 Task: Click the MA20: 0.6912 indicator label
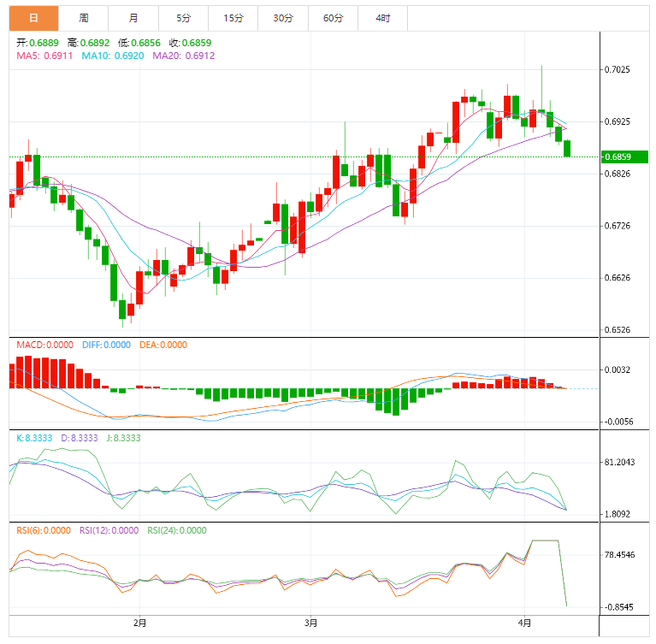(184, 56)
